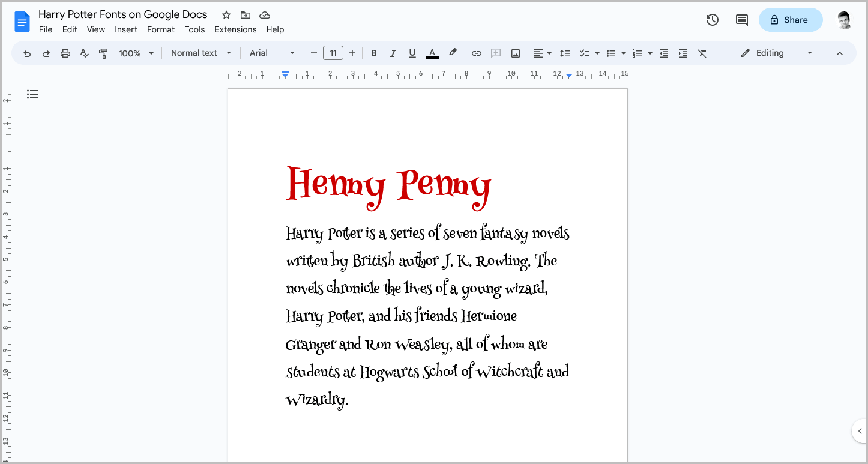Viewport: 868px width, 464px height.
Task: Apply italic formatting
Action: tap(393, 53)
